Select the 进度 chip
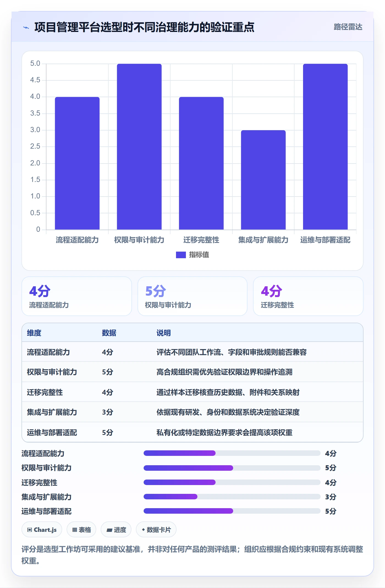Image resolution: width=385 pixels, height=588 pixels. [116, 529]
